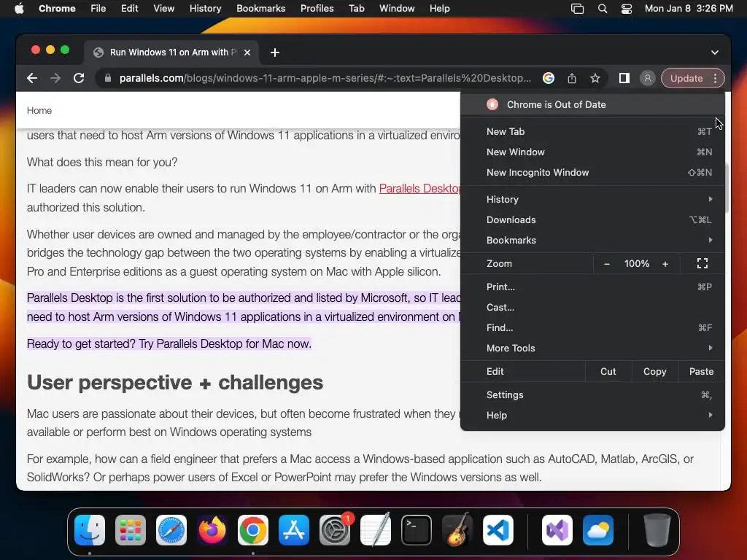Click the Home breadcrumb link
Screen dimensions: 747x560
[39, 111]
